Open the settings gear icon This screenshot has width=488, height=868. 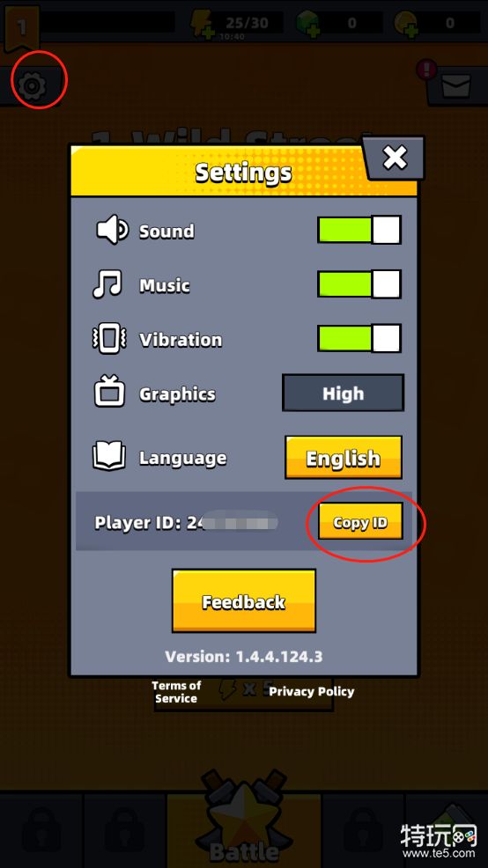tap(33, 85)
